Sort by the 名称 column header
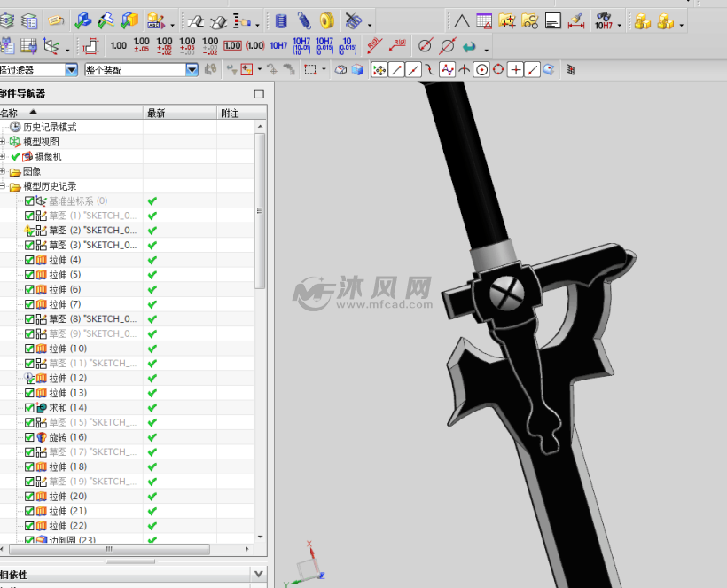 [72, 113]
